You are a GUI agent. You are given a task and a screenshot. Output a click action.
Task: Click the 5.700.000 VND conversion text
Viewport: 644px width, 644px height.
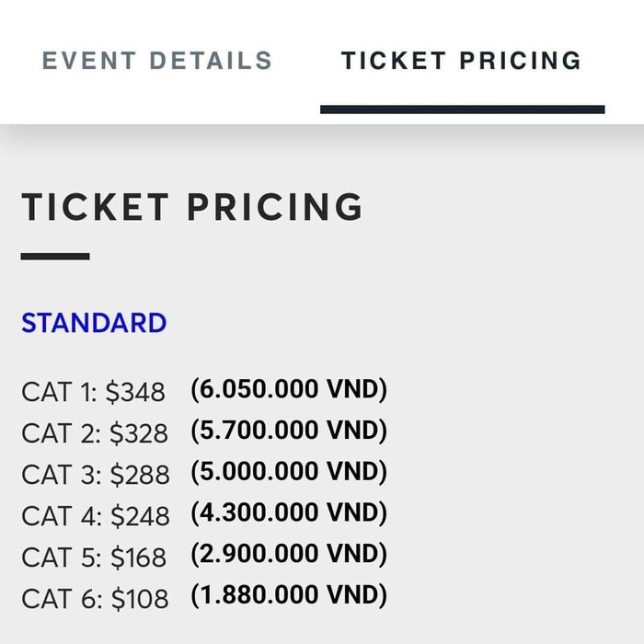[289, 431]
